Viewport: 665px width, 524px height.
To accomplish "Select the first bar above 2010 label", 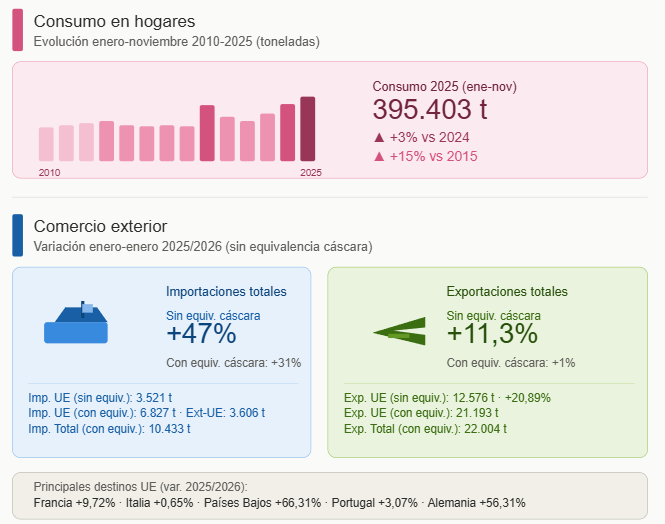I will pyautogui.click(x=46, y=144).
